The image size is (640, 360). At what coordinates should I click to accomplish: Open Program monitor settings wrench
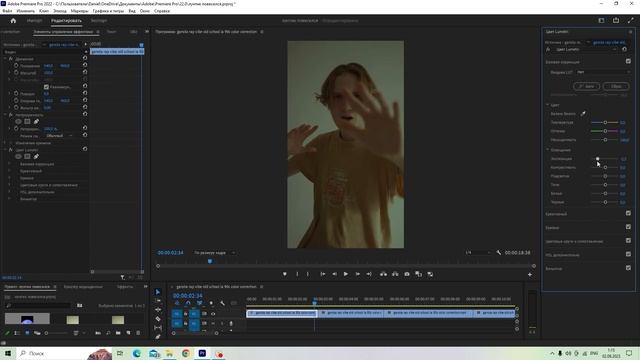[499, 253]
